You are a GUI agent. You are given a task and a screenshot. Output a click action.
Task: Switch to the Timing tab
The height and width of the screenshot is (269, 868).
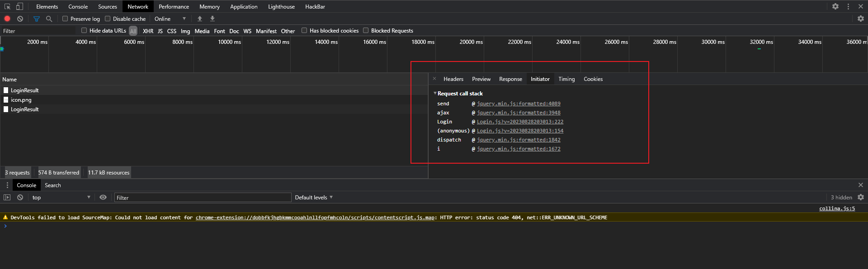[566, 79]
